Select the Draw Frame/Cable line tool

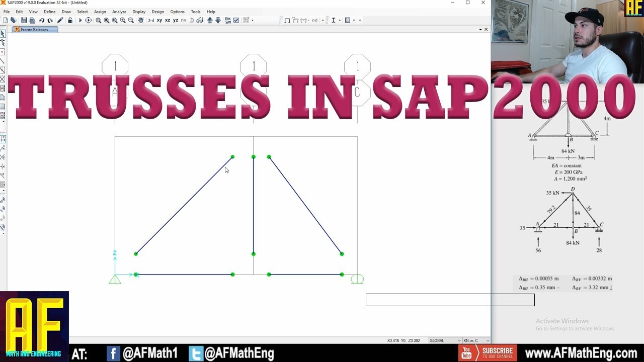(3, 61)
